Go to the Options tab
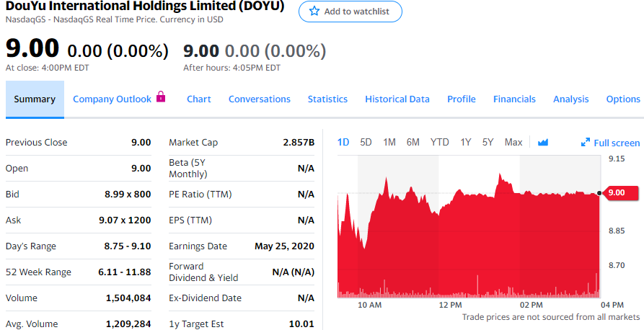The width and height of the screenshot is (644, 330). (x=623, y=99)
